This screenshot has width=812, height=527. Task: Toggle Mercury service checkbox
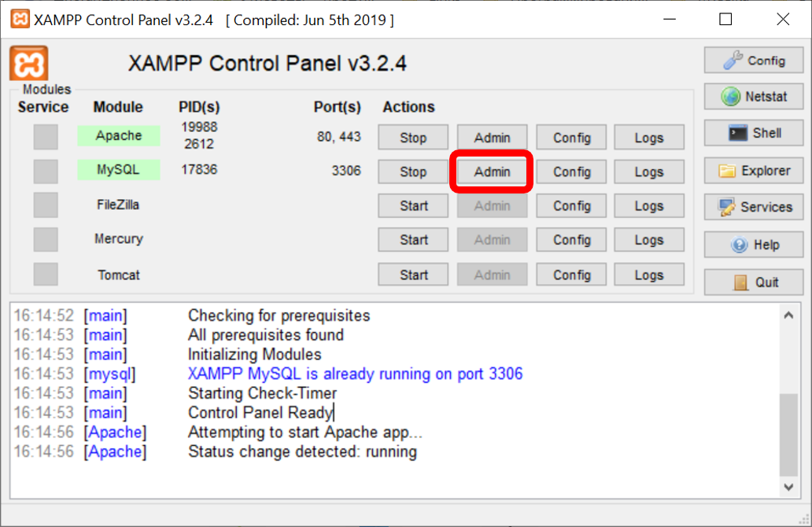[x=46, y=239]
